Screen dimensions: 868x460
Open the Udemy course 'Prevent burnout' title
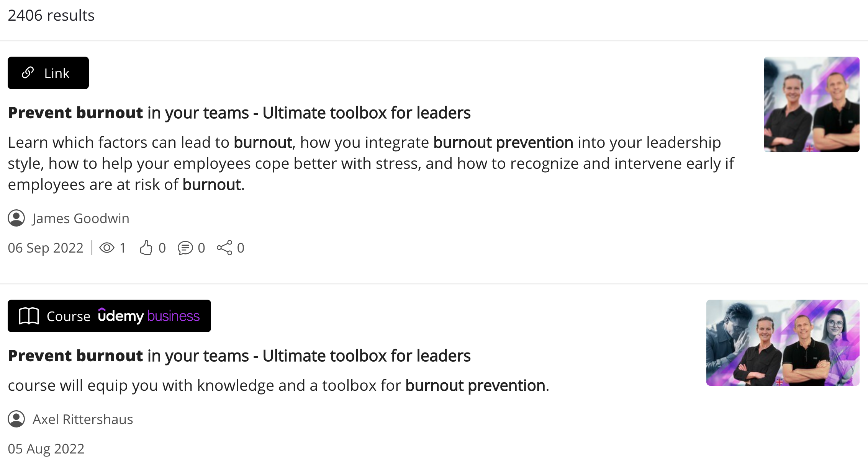pyautogui.click(x=239, y=356)
